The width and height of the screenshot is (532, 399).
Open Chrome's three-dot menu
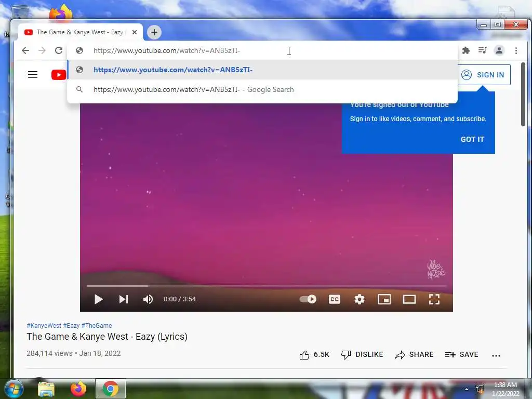(x=516, y=50)
